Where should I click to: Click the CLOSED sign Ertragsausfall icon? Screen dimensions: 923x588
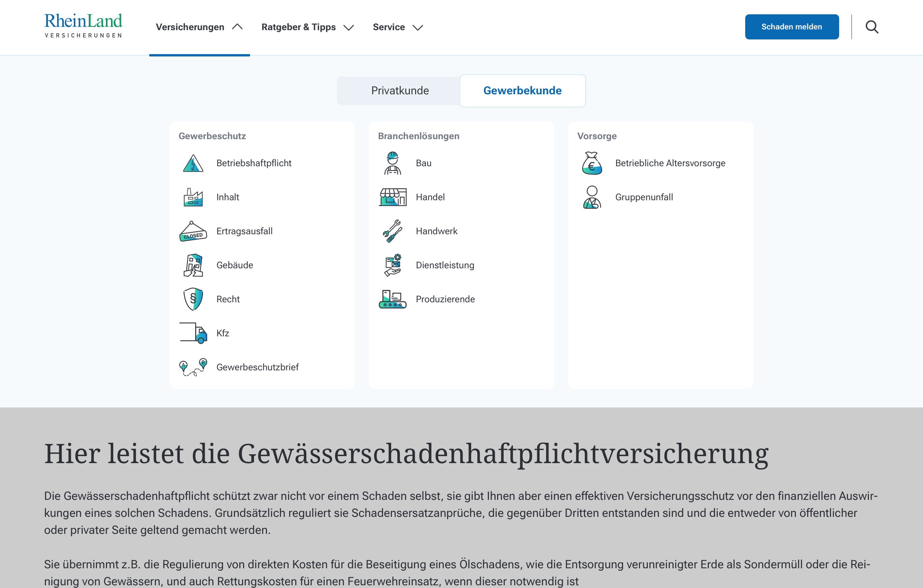click(x=193, y=231)
